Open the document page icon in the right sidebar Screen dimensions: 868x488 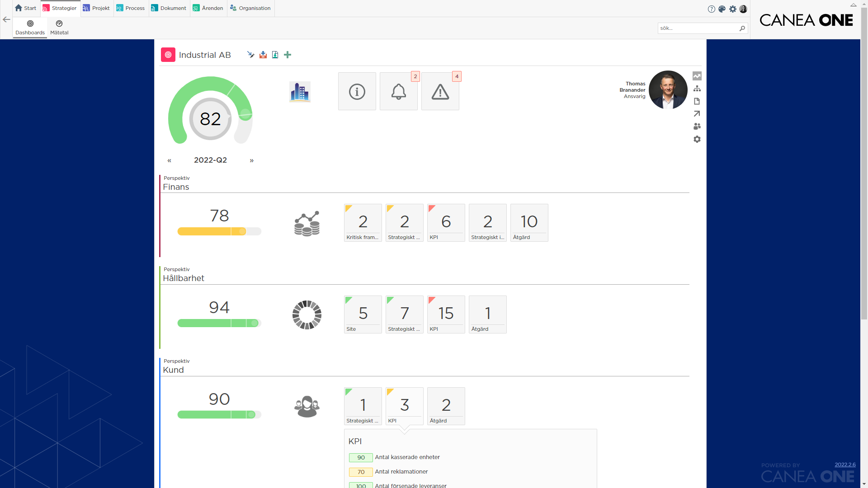(x=697, y=101)
